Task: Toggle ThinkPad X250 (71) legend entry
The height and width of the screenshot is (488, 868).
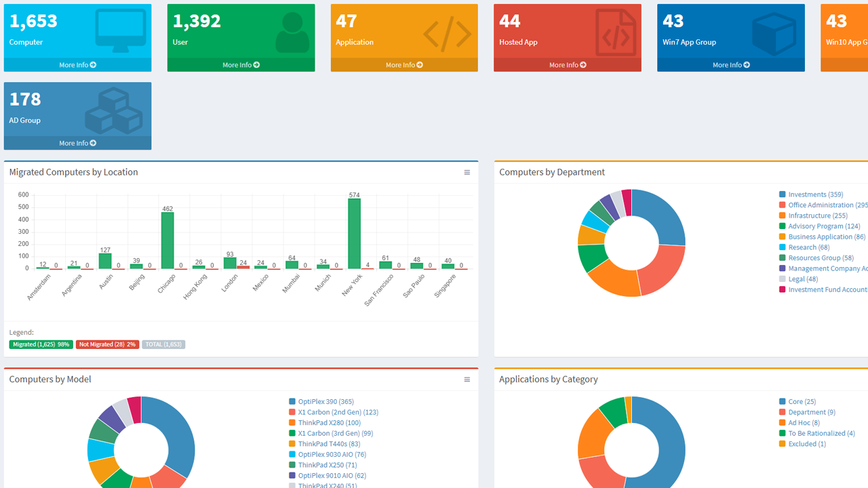Action: click(x=323, y=465)
